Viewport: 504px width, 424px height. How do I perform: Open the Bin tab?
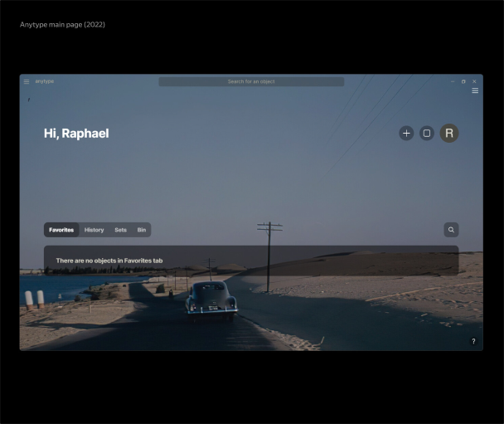point(142,230)
